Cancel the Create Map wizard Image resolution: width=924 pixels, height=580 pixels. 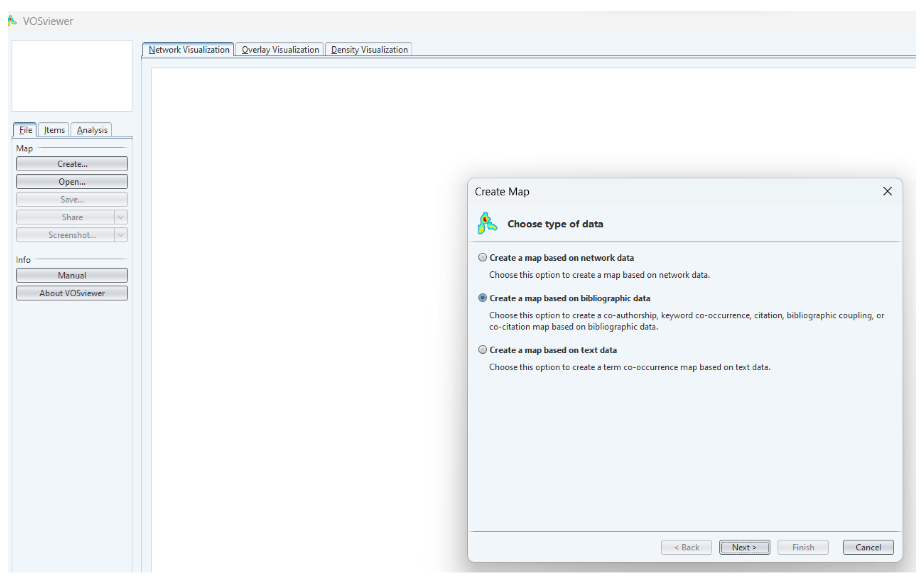point(867,547)
